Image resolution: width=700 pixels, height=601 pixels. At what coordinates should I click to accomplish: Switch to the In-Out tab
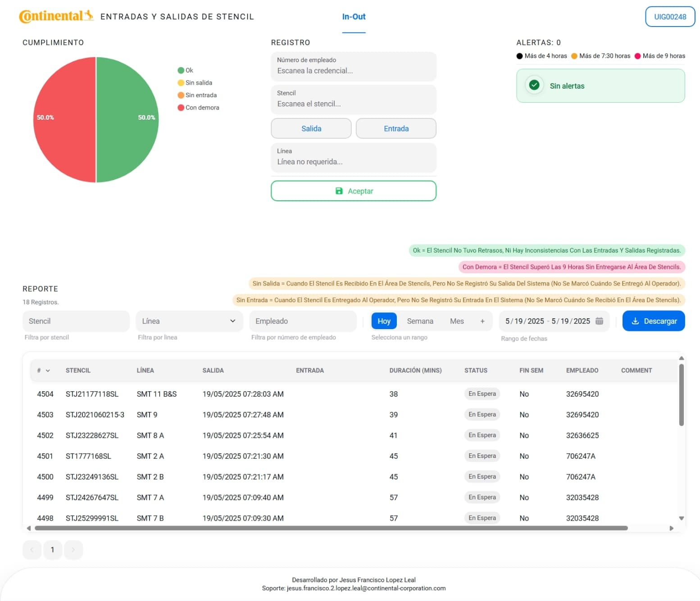(354, 17)
